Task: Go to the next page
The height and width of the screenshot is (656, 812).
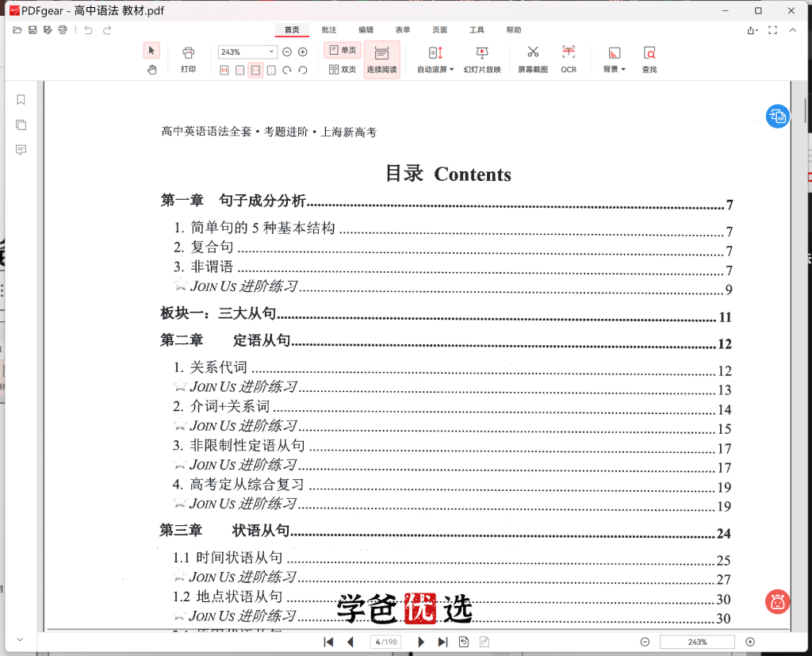Action: click(421, 642)
